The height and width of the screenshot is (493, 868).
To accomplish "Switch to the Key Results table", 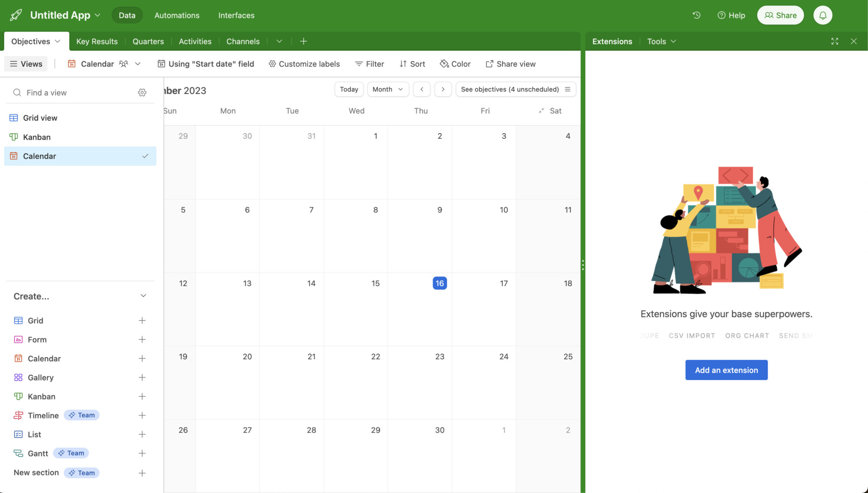I will coord(97,41).
